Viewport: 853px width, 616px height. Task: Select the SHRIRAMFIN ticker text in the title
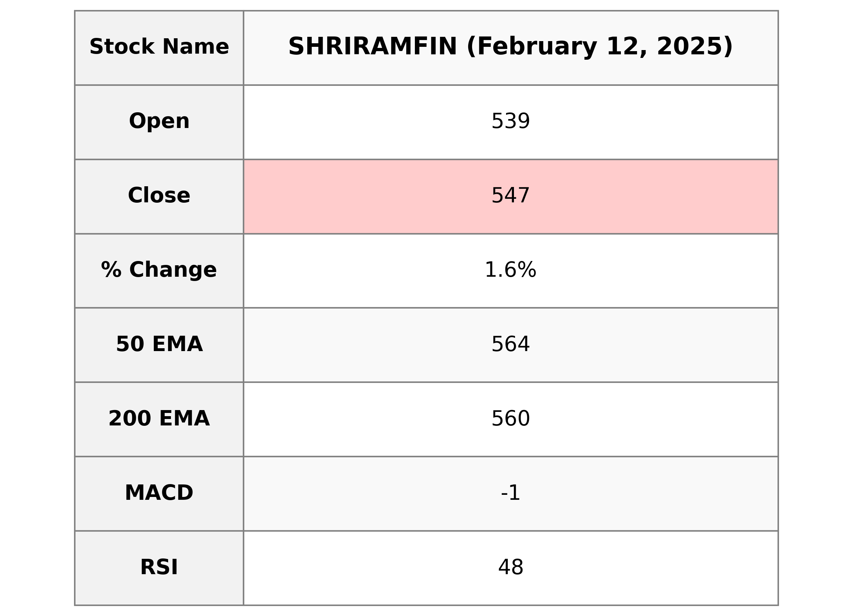pyautogui.click(x=372, y=47)
